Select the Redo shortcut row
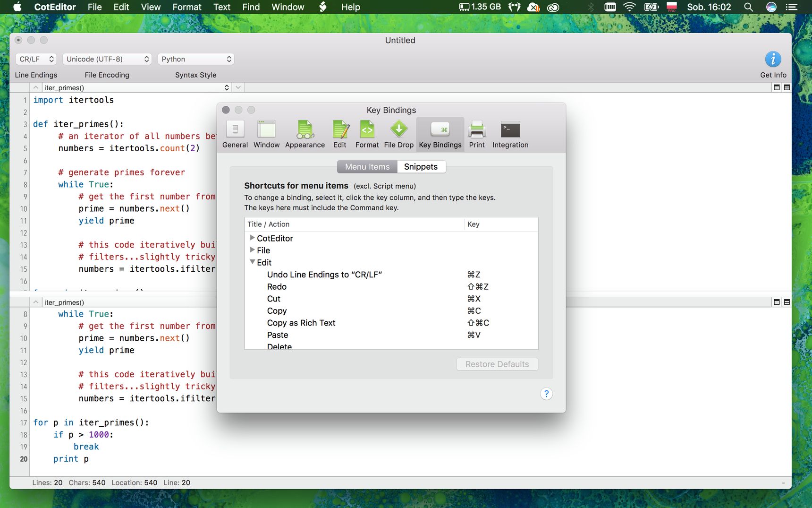The width and height of the screenshot is (812, 508). (391, 287)
